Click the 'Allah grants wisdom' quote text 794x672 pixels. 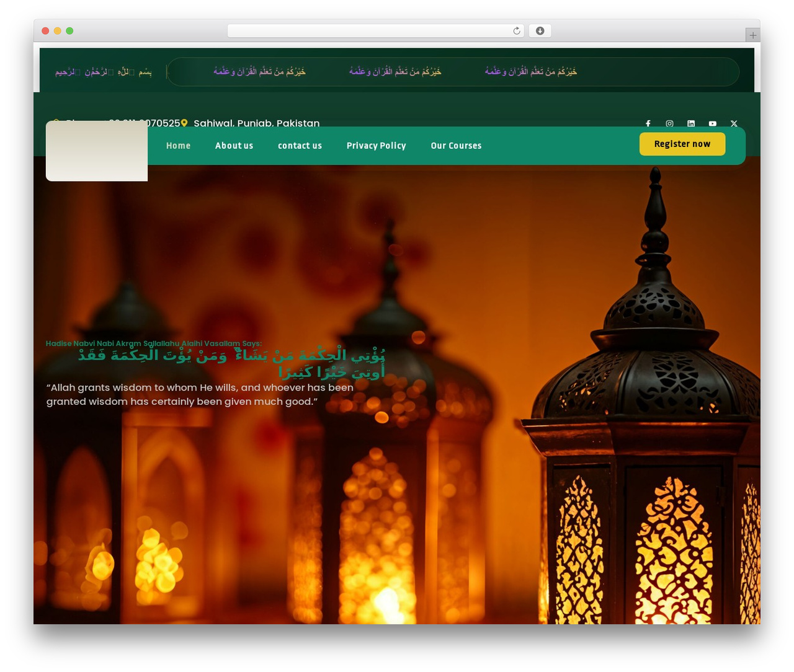pos(200,394)
